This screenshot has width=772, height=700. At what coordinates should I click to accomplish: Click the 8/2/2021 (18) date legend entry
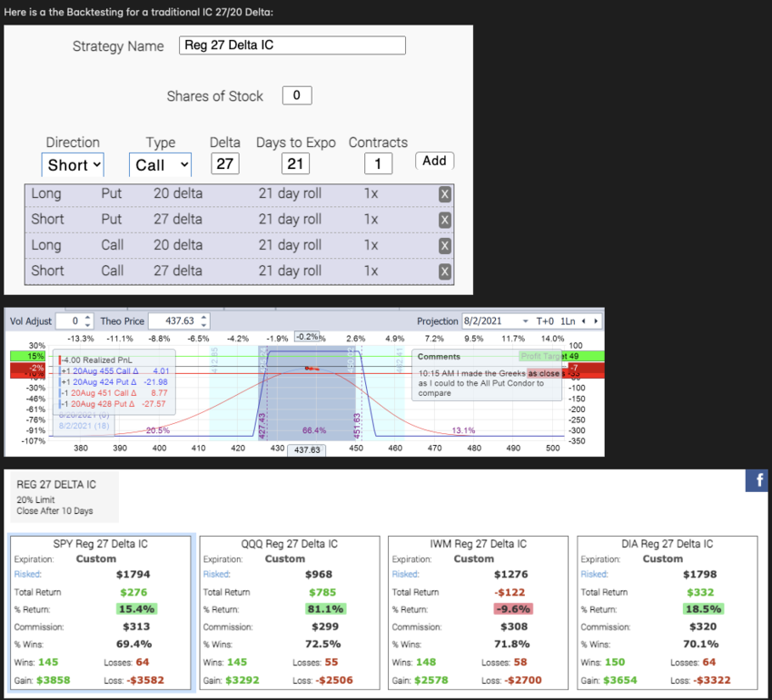point(84,425)
